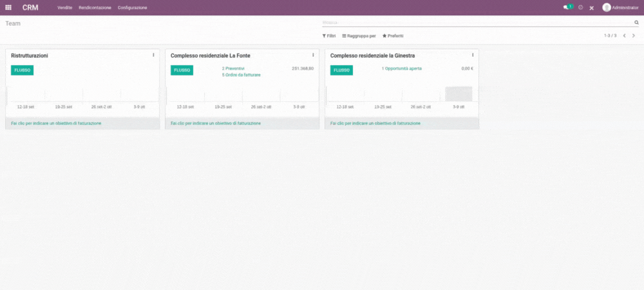The image size is (644, 290).
Task: Open Ristrutturazioni card options menu
Action: (x=153, y=55)
